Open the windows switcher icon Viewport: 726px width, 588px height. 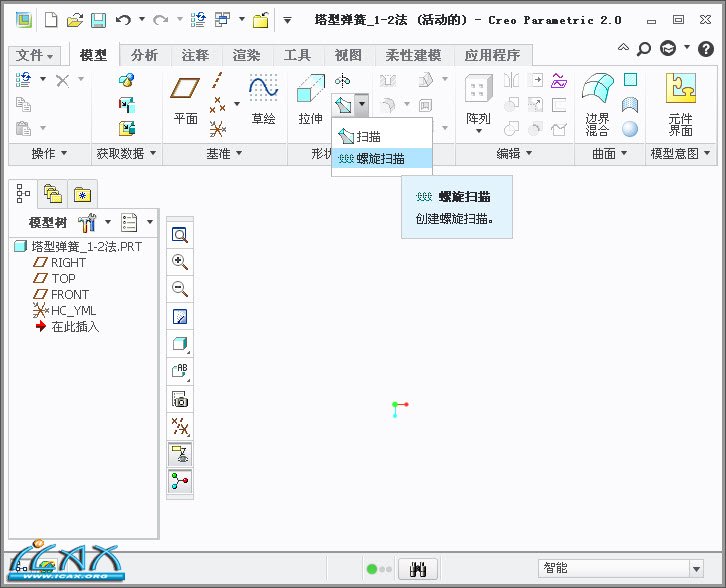[x=222, y=20]
